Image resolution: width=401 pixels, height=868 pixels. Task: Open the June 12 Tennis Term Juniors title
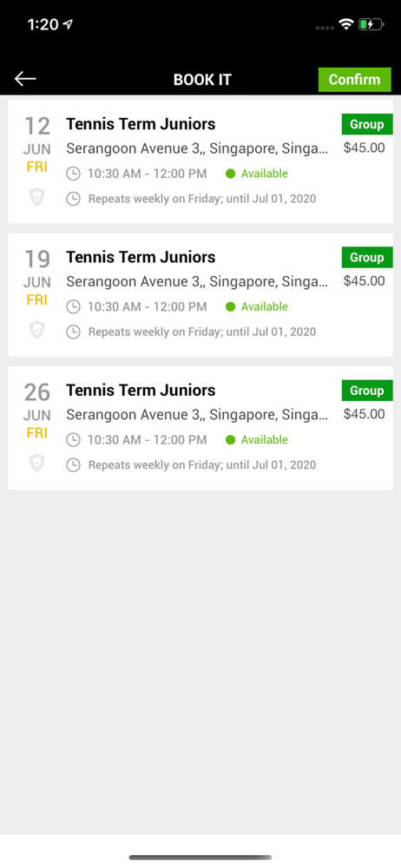141,124
